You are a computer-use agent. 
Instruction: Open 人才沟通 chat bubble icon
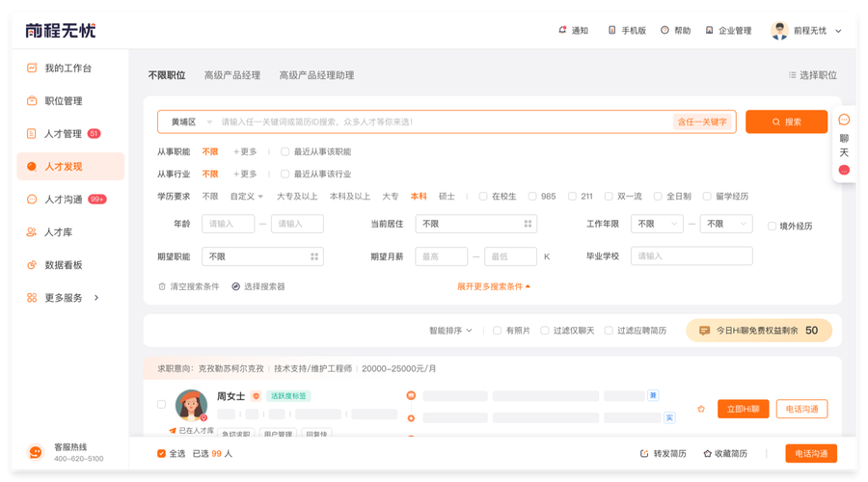(x=32, y=200)
